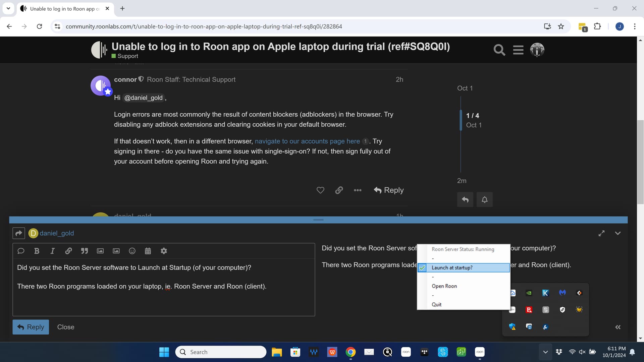Submit the post with blue Reply button
The height and width of the screenshot is (362, 644).
coord(31,327)
